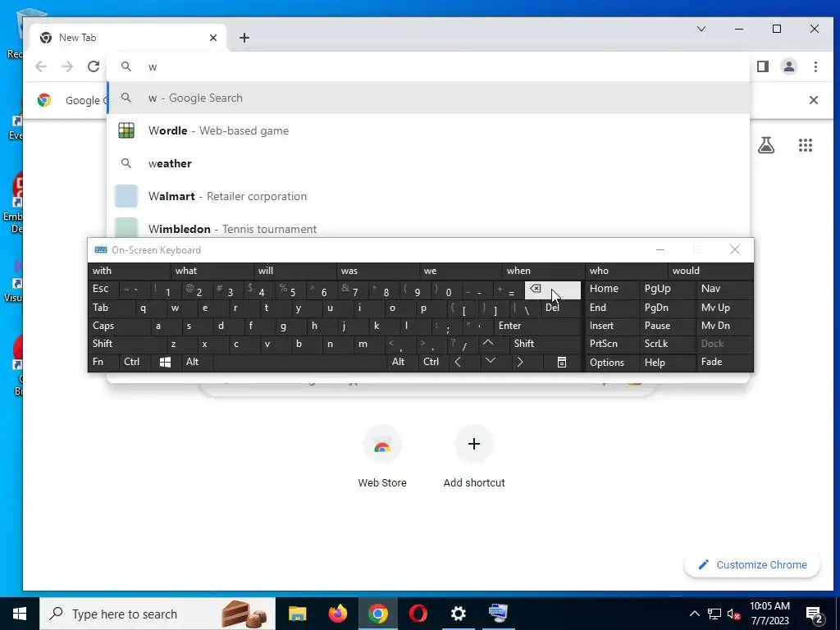Select the Walmart suggestion
The image size is (840, 630).
428,196
